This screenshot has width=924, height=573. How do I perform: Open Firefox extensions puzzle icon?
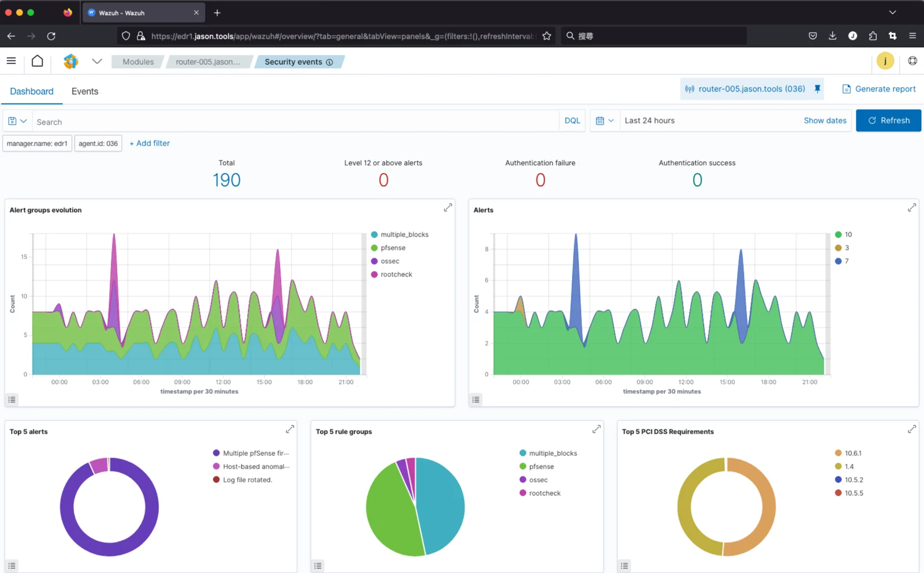click(x=873, y=36)
